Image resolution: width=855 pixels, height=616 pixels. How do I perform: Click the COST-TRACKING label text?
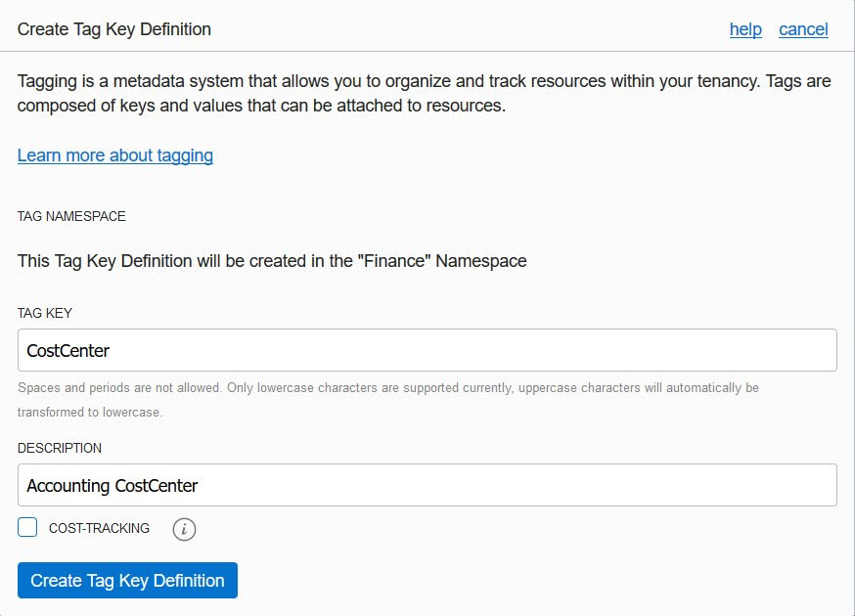pyautogui.click(x=99, y=528)
